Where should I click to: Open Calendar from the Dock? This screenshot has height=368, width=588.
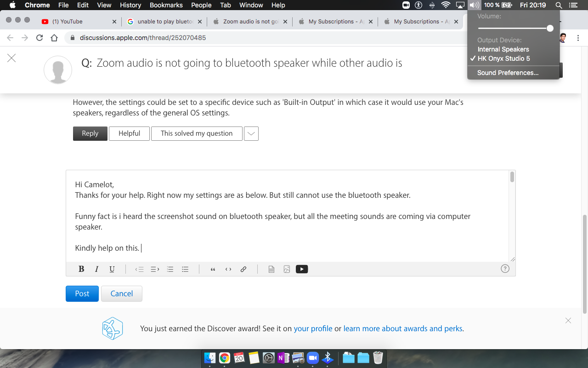pos(239,358)
